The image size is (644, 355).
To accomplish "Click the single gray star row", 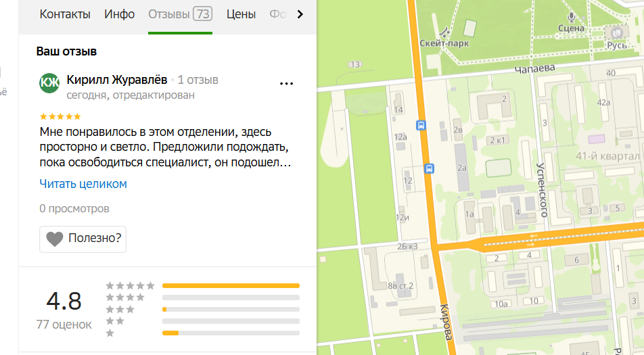I will coord(110,333).
